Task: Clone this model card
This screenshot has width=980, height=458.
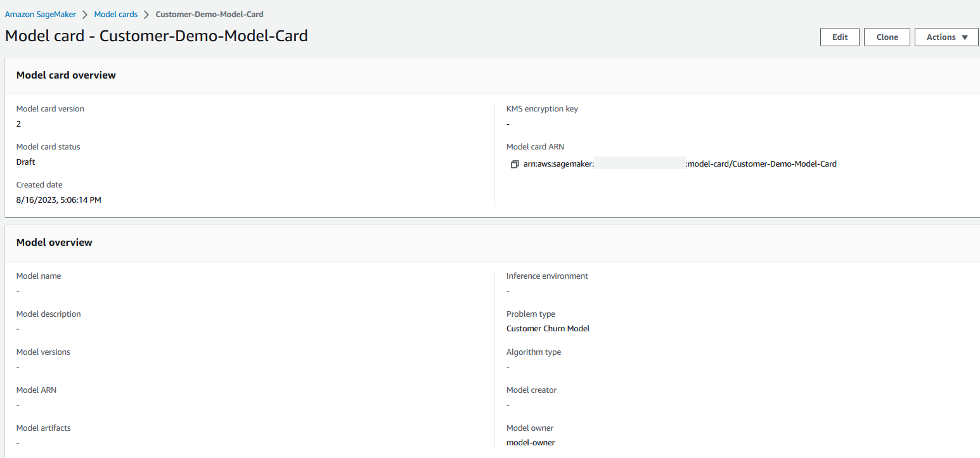Action: (x=887, y=37)
